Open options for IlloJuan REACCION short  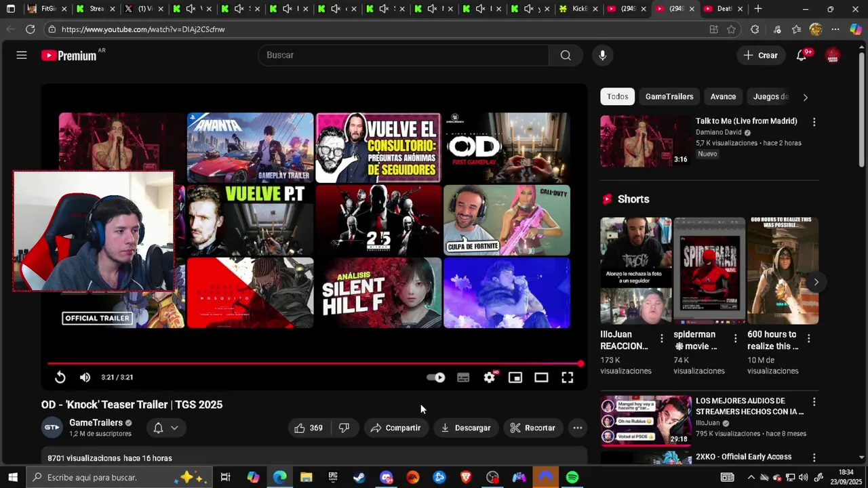coord(662,338)
